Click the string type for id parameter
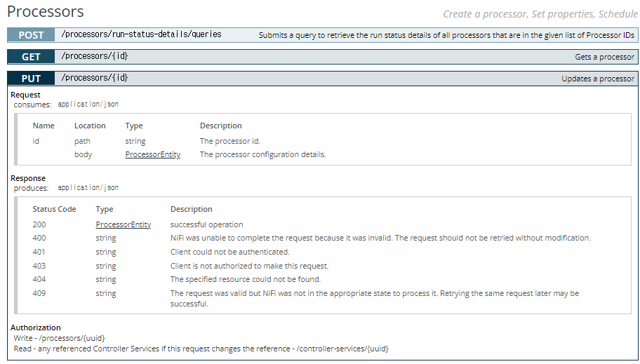 [135, 141]
